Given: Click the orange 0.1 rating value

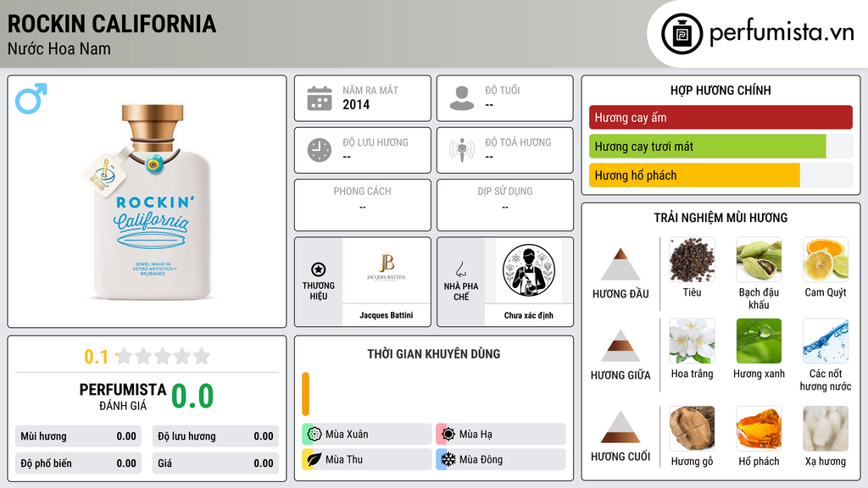Looking at the screenshot, I should coord(97,357).
